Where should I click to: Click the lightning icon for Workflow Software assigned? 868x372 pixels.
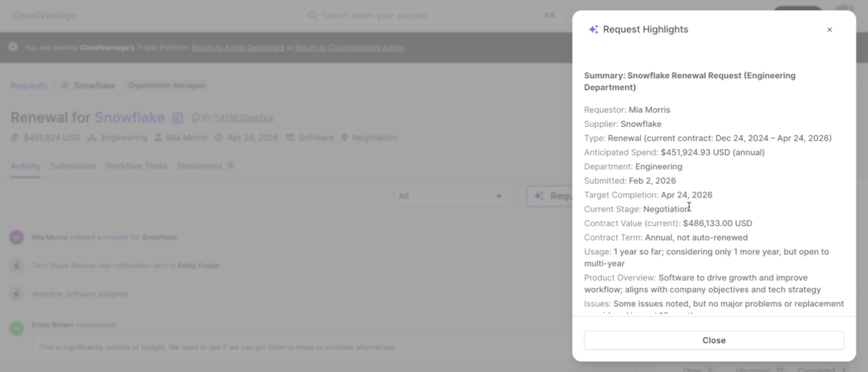(x=17, y=294)
